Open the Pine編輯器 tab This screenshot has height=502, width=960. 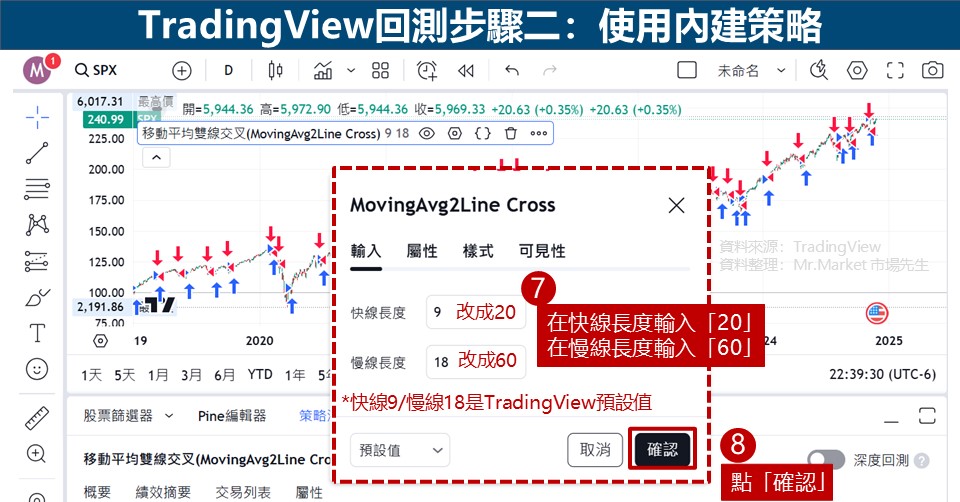pos(232,416)
